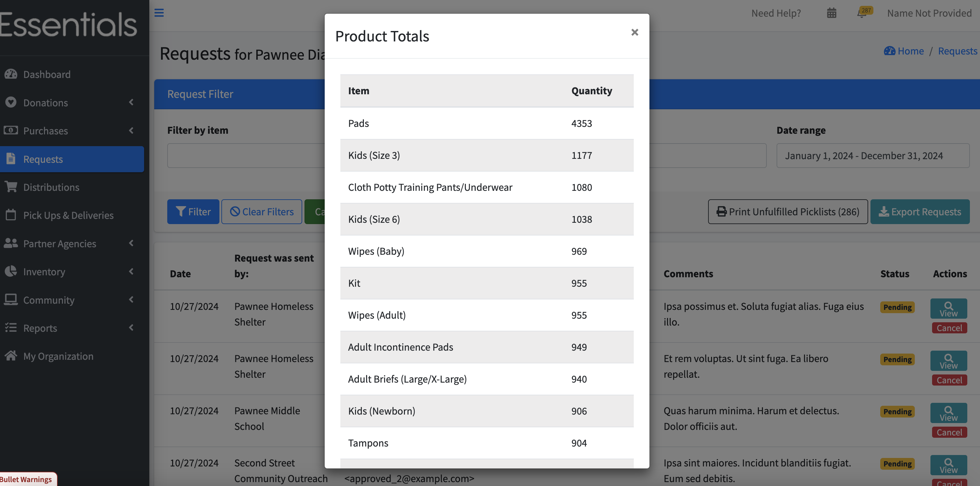This screenshot has height=486, width=980.
Task: Click the Wipes (Baby) row
Action: tap(486, 251)
